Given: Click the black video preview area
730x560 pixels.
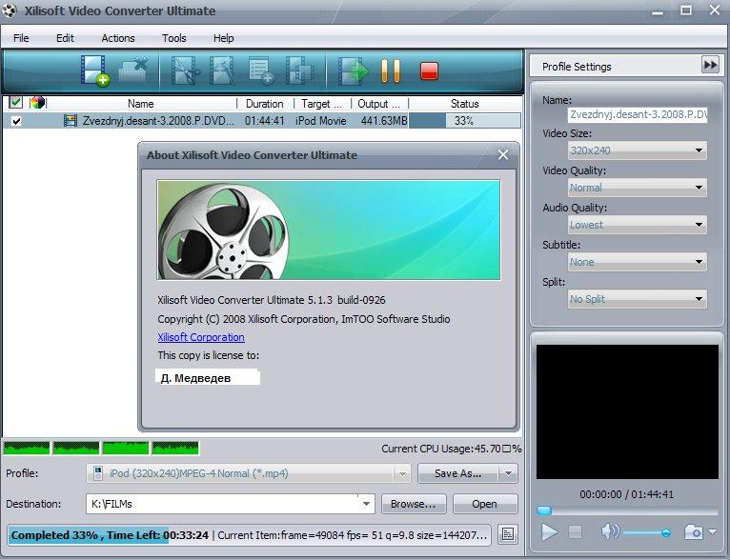Looking at the screenshot, I should (627, 411).
